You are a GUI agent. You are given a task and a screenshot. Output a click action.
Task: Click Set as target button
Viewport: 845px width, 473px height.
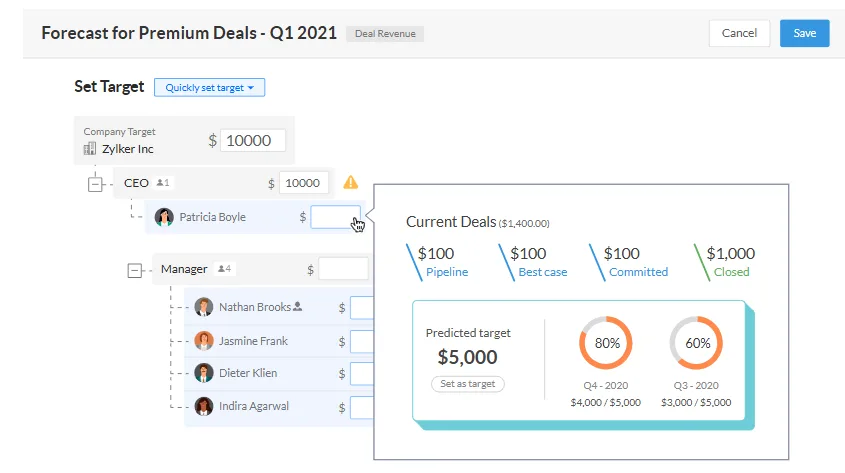(x=468, y=384)
